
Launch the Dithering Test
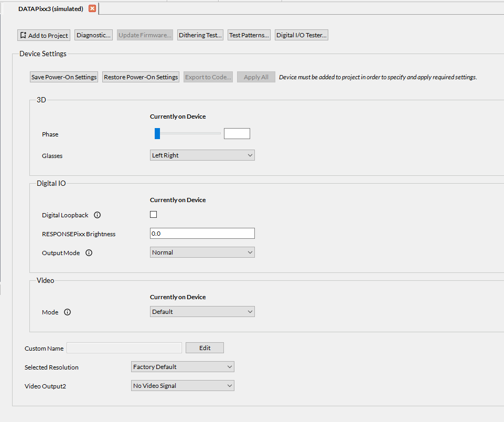(200, 35)
